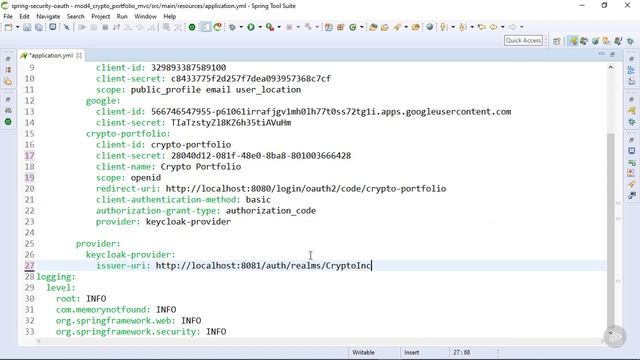Click the green Boot Dashboard icon in left sidebar
The width and height of the screenshot is (640, 360).
tap(8, 122)
